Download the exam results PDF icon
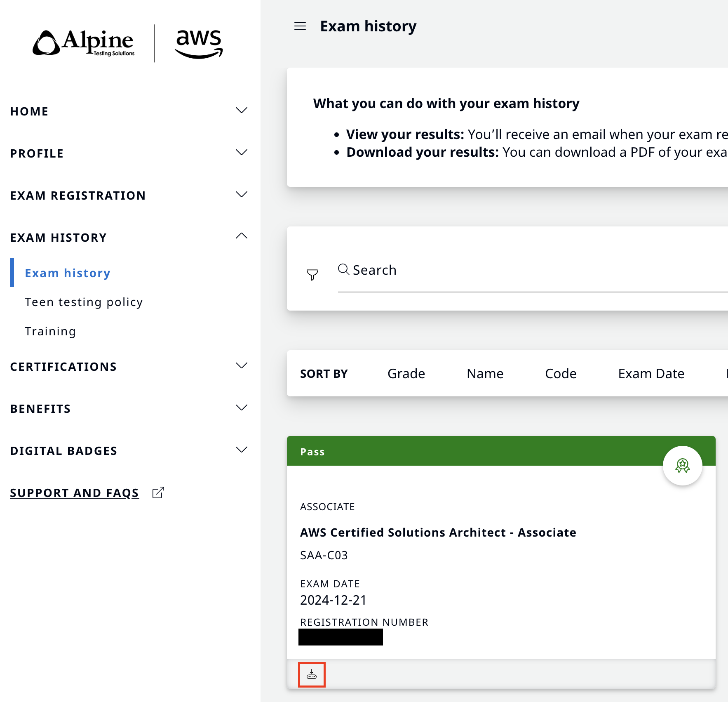728x702 pixels. [x=312, y=675]
